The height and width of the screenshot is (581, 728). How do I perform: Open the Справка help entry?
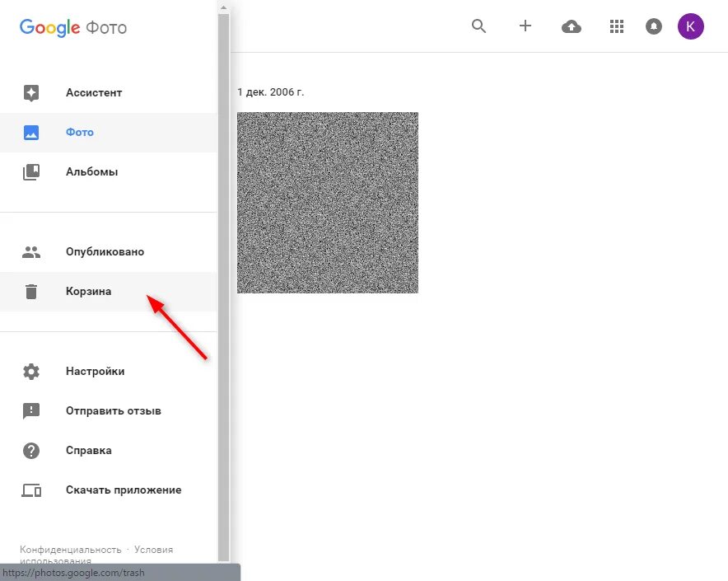point(109,451)
